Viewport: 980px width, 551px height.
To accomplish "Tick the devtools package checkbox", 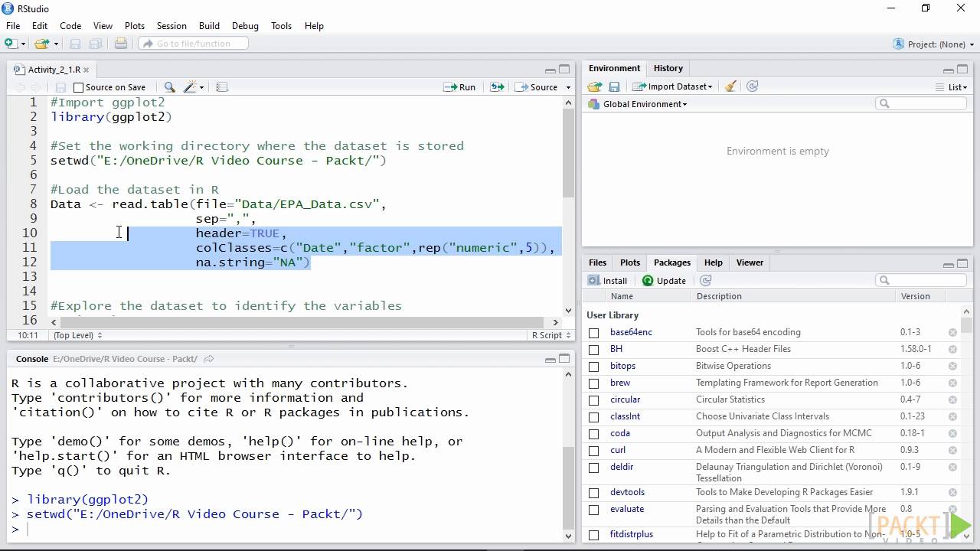I will [x=594, y=492].
